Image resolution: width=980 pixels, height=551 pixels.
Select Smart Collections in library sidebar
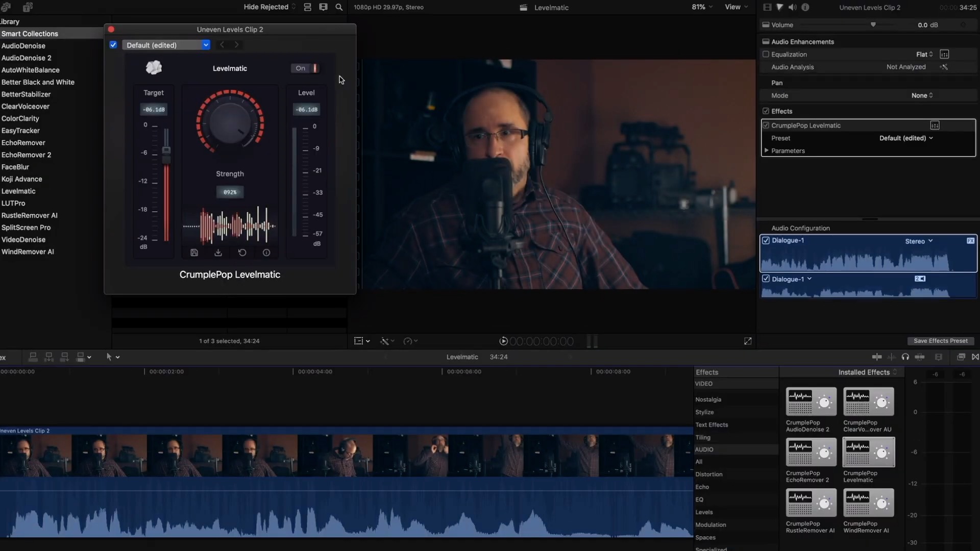[30, 34]
